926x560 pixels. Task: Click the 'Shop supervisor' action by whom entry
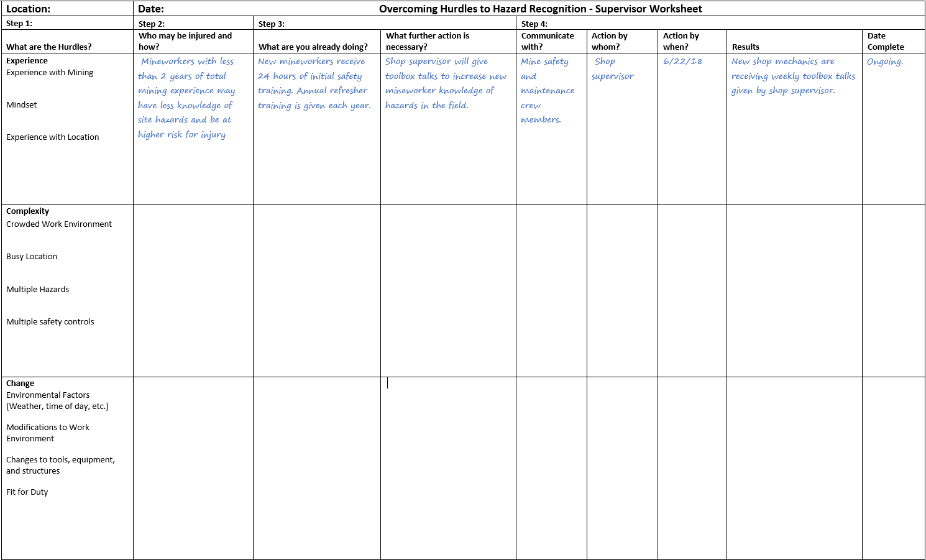point(613,69)
